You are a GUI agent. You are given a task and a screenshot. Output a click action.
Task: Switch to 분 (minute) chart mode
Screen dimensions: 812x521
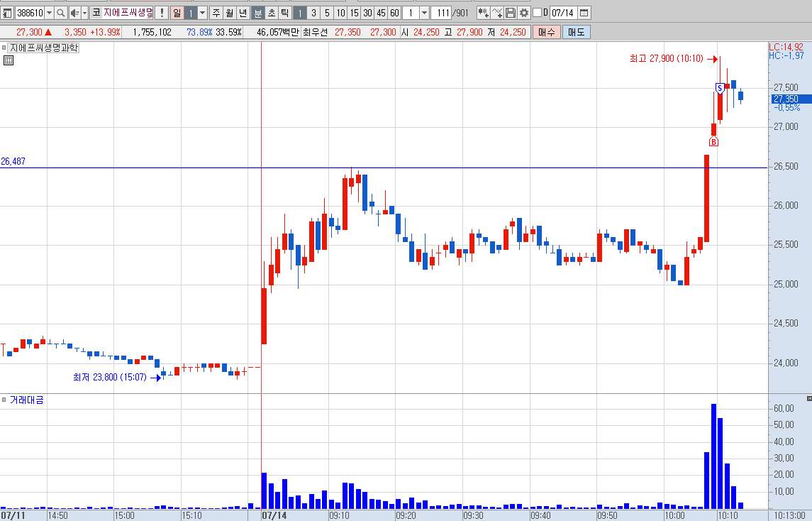pos(258,13)
